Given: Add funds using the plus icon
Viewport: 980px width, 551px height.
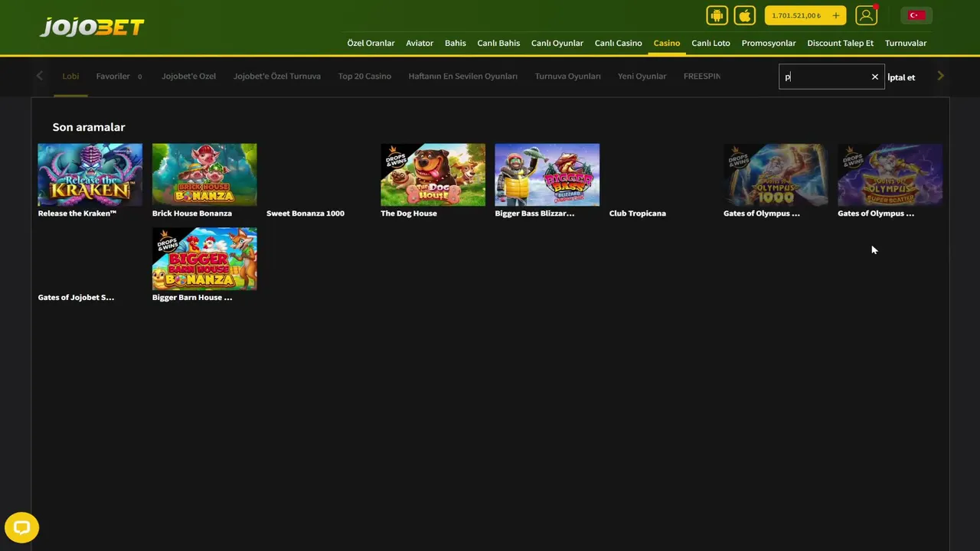Looking at the screenshot, I should (x=836, y=15).
